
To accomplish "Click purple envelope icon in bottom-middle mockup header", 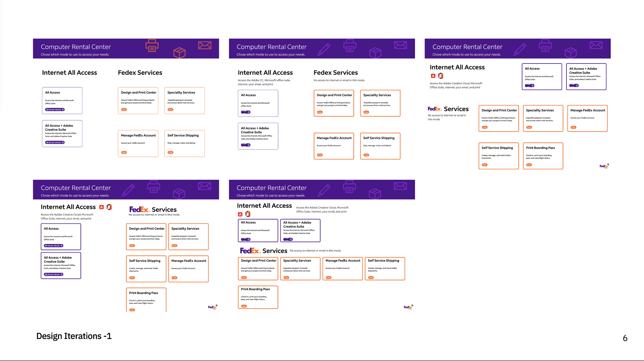I will tap(400, 186).
